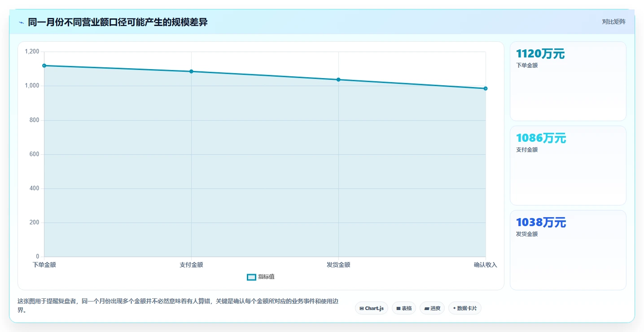Image resolution: width=644 pixels, height=332 pixels.
Task: Toggle the 指标值 legend item
Action: 261,277
